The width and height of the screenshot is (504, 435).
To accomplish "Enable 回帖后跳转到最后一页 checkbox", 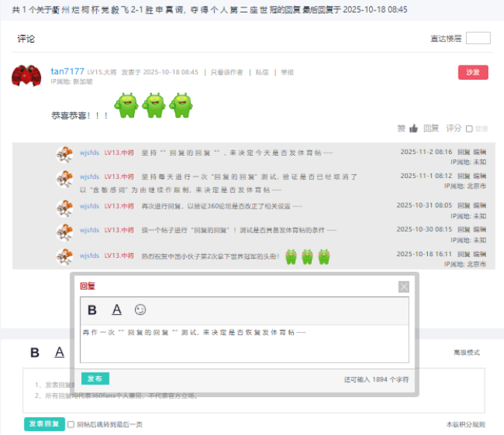I will click(71, 424).
